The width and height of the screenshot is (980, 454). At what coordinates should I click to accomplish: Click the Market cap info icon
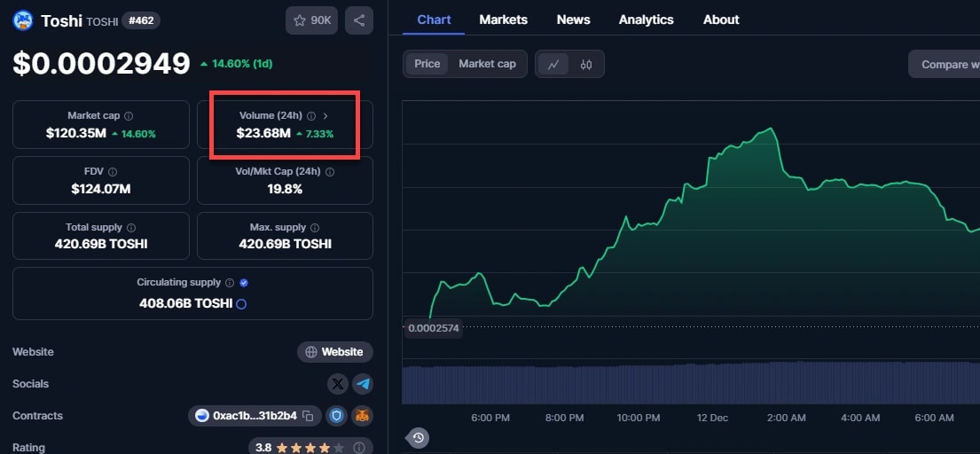pyautogui.click(x=129, y=116)
